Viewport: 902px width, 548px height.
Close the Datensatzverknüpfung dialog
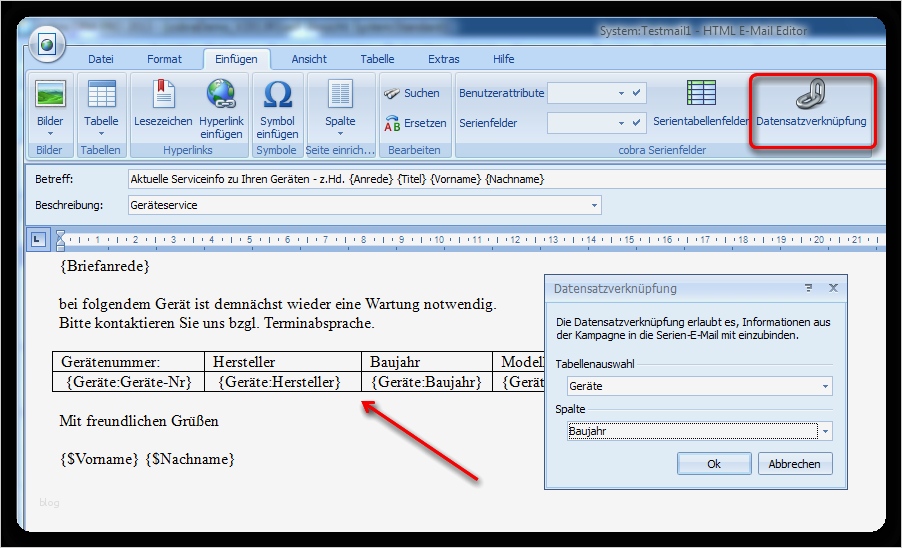(833, 288)
